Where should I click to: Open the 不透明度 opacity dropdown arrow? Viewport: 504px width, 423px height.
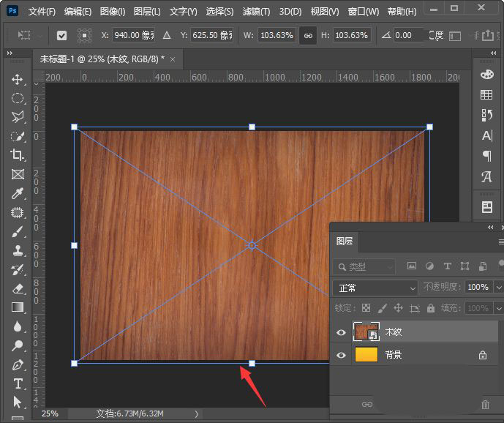[499, 287]
